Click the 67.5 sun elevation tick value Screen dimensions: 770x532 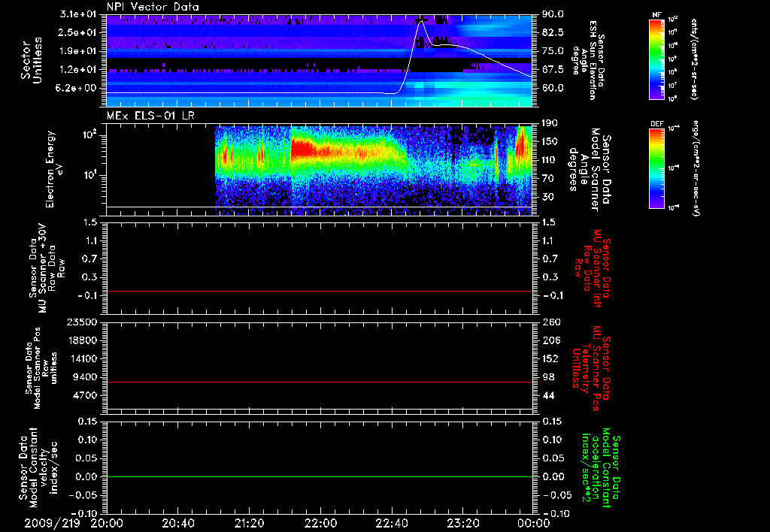pos(553,69)
